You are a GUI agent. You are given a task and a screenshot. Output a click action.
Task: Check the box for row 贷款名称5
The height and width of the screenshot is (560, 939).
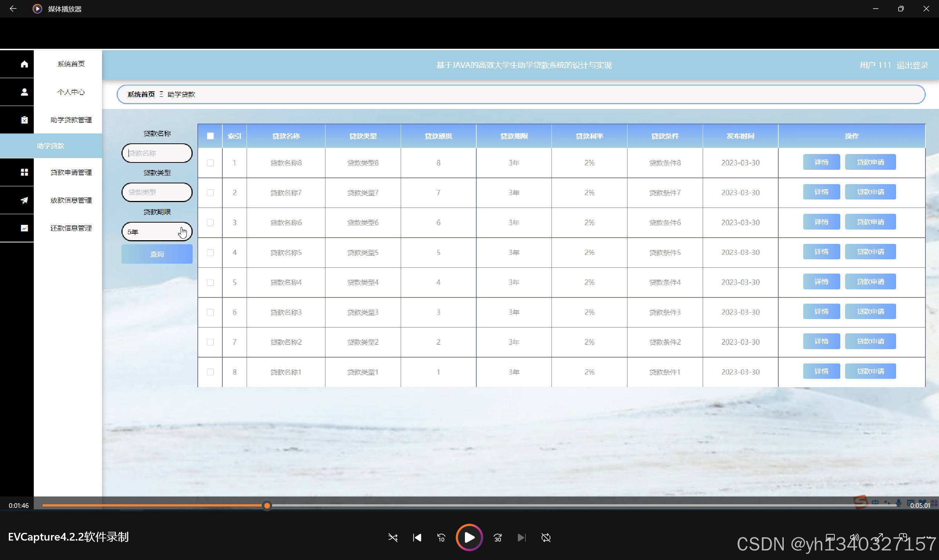pyautogui.click(x=210, y=252)
